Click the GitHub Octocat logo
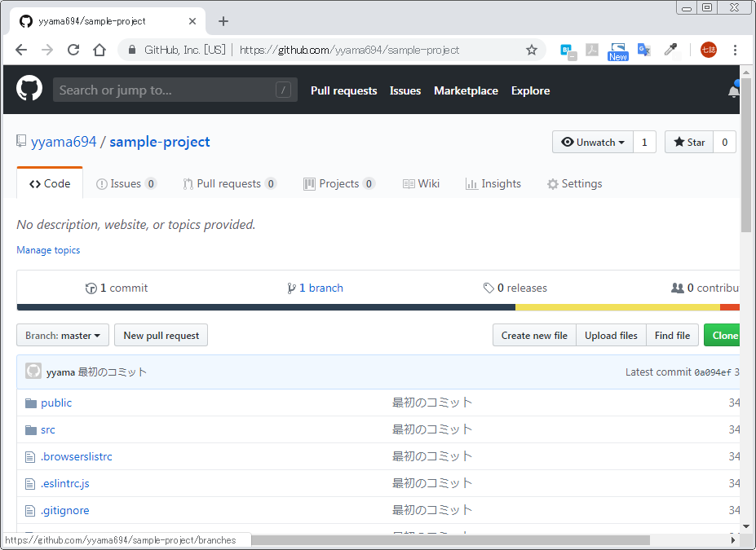 [29, 88]
